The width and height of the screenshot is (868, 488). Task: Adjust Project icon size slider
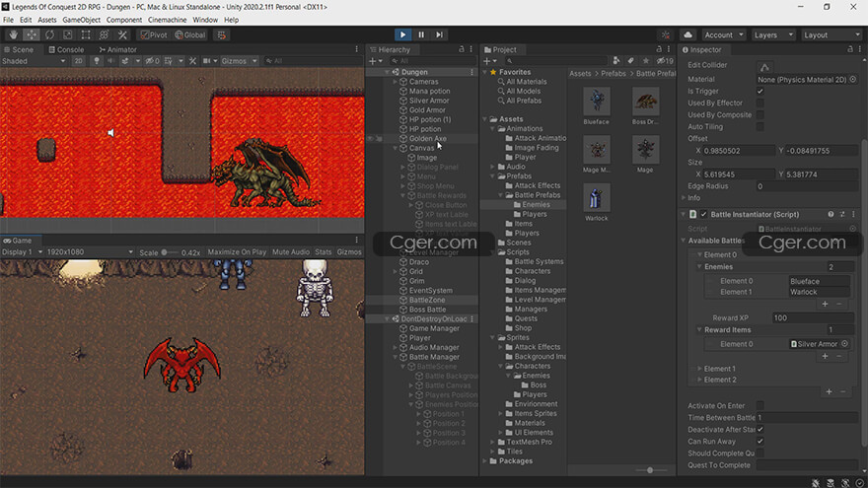(650, 470)
